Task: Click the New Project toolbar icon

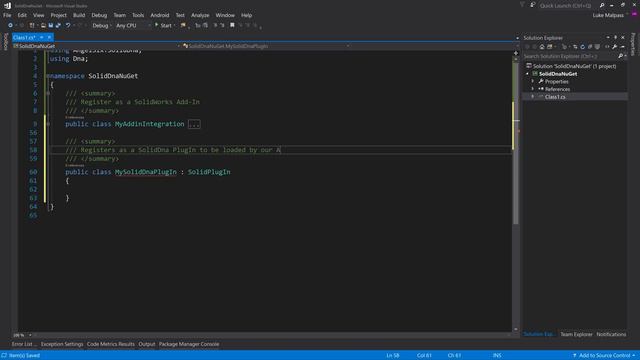Action: pos(32,25)
